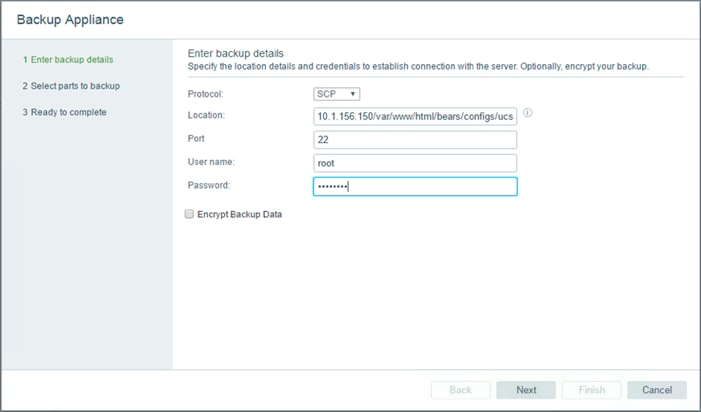Image resolution: width=701 pixels, height=412 pixels.
Task: Open the Protocol SCP dropdown
Action: coord(337,94)
